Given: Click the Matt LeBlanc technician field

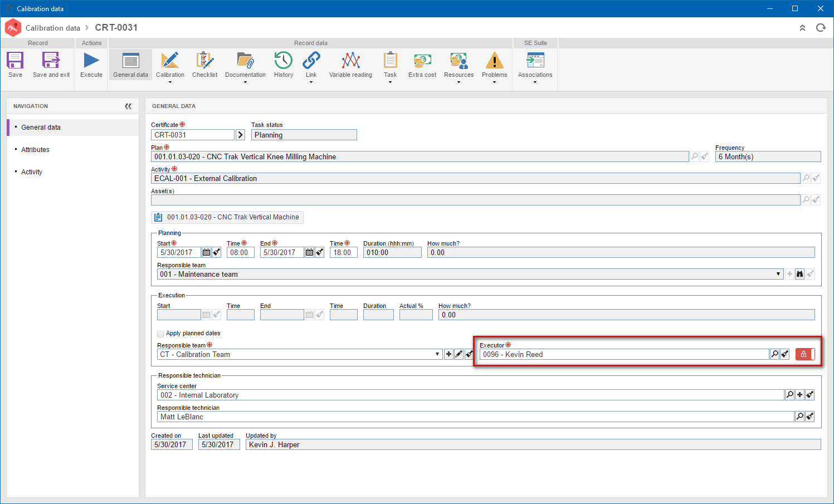Looking at the screenshot, I should pos(476,417).
